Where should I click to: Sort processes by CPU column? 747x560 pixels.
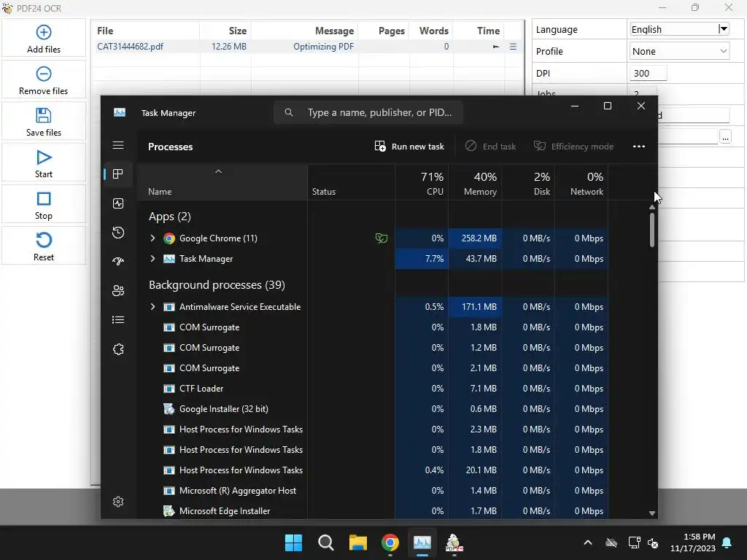422,184
